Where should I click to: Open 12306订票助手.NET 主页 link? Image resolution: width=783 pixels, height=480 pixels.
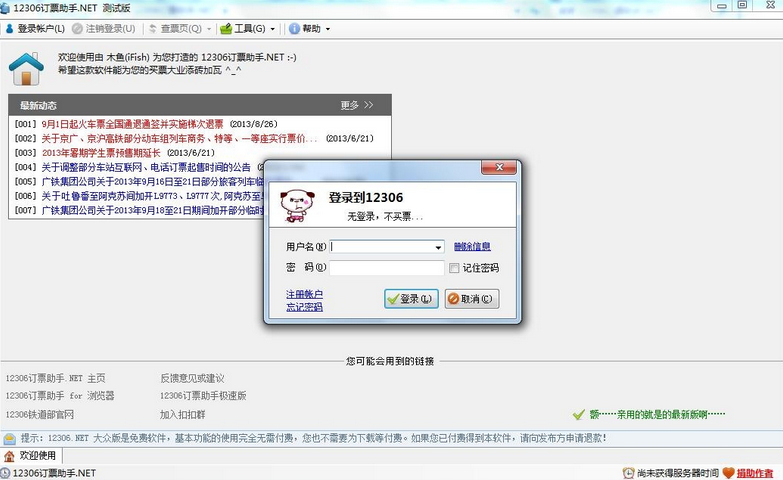coord(55,379)
